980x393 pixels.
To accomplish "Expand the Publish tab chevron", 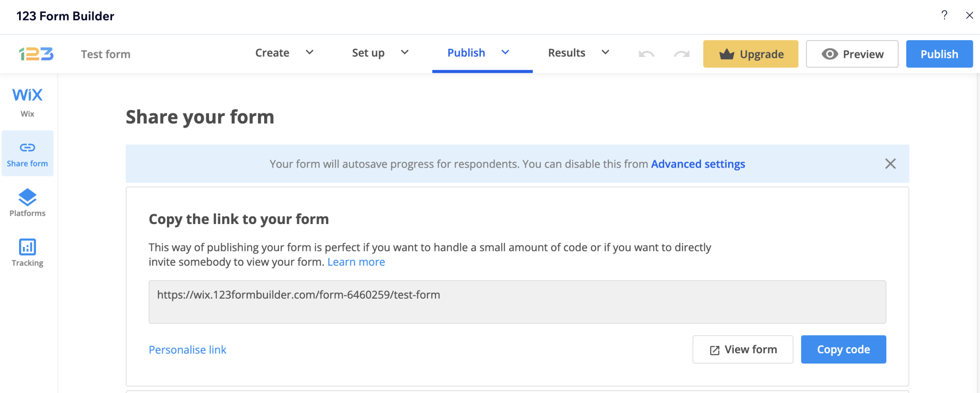I will click(505, 52).
